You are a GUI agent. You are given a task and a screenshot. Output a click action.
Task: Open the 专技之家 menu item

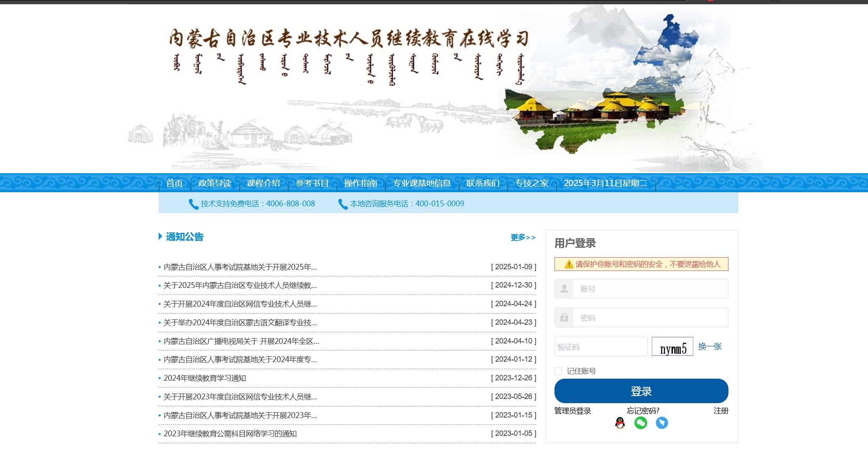click(531, 183)
